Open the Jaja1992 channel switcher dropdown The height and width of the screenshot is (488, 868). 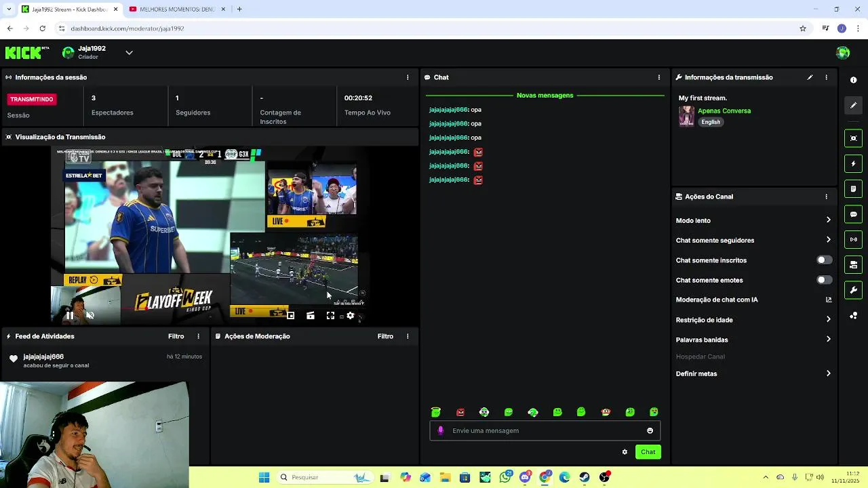tap(129, 53)
